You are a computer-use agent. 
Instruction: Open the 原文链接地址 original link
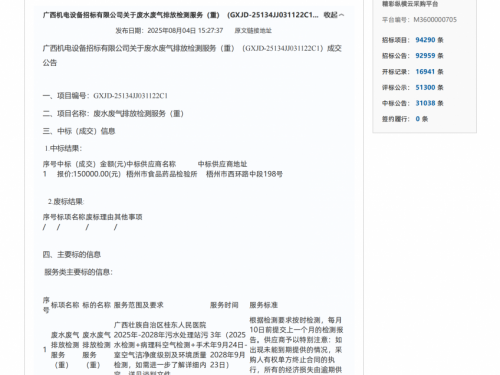pyautogui.click(x=253, y=31)
